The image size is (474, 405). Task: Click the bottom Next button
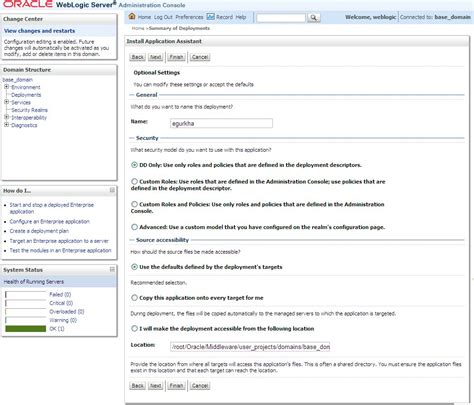(x=156, y=386)
